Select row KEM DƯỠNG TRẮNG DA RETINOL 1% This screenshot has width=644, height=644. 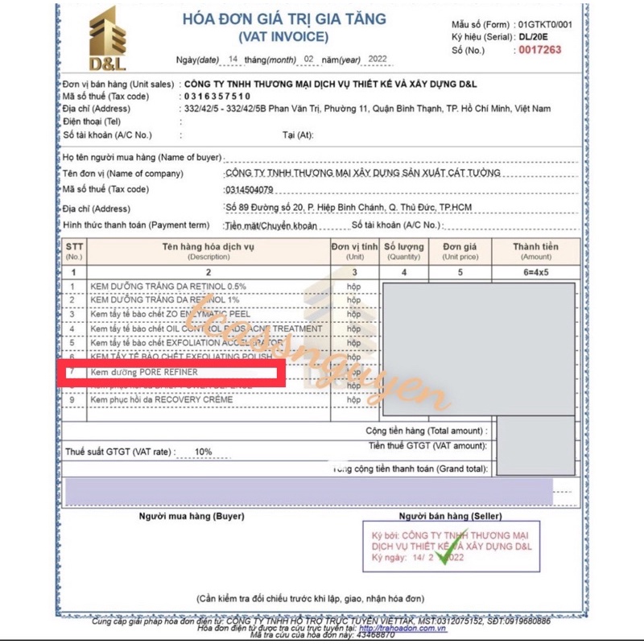click(x=165, y=299)
